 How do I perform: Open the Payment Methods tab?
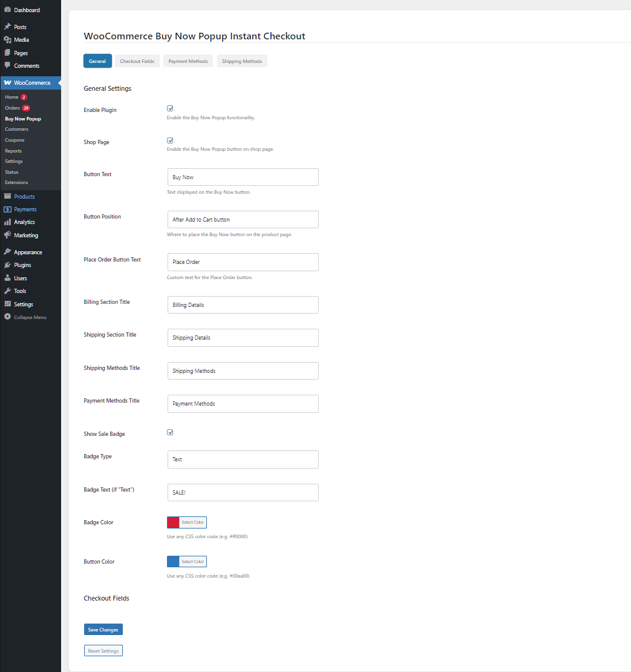[188, 61]
